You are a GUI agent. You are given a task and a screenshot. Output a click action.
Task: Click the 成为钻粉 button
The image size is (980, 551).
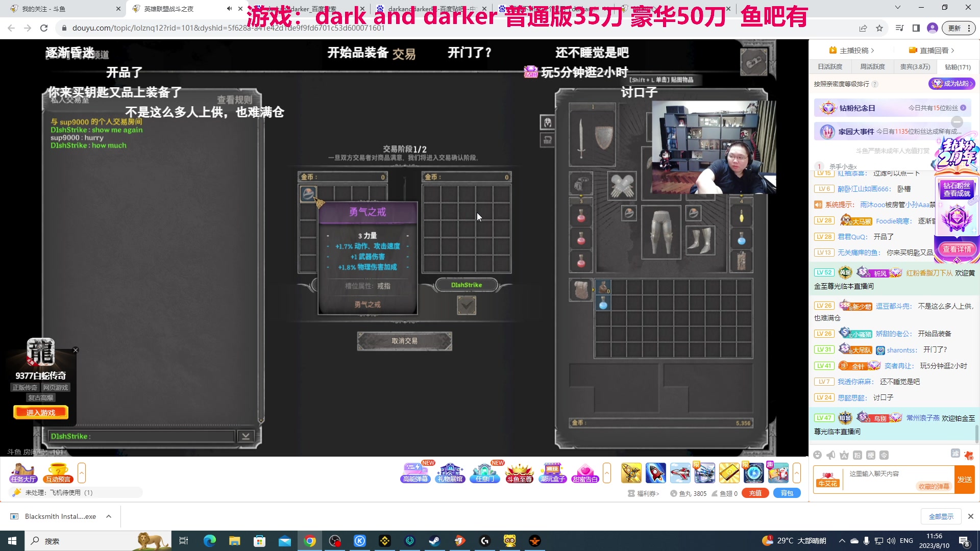(952, 84)
